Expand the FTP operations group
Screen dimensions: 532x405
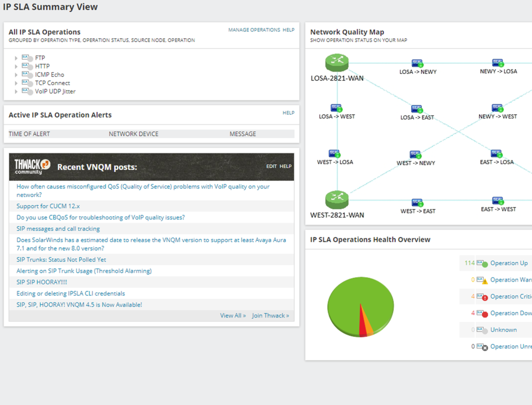pyautogui.click(x=16, y=58)
